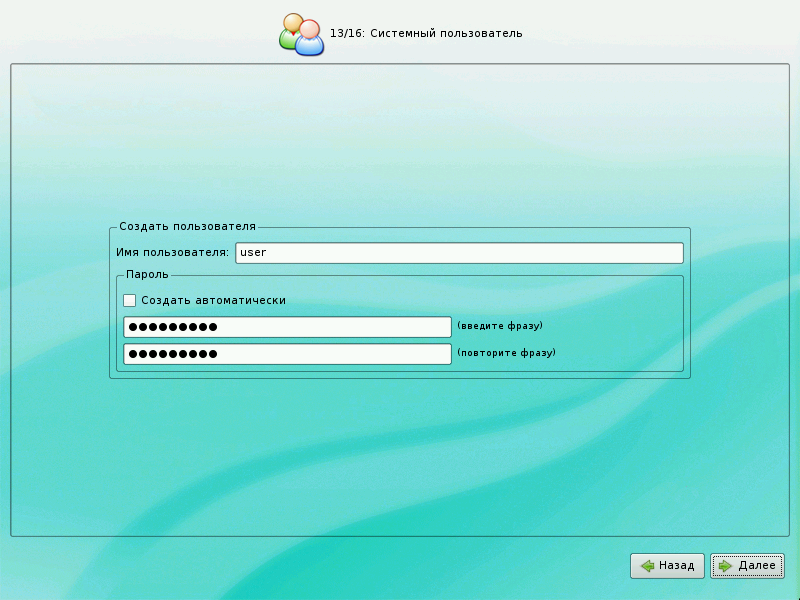Click the green left arrow on Назад
The image size is (800, 600).
pyautogui.click(x=648, y=566)
